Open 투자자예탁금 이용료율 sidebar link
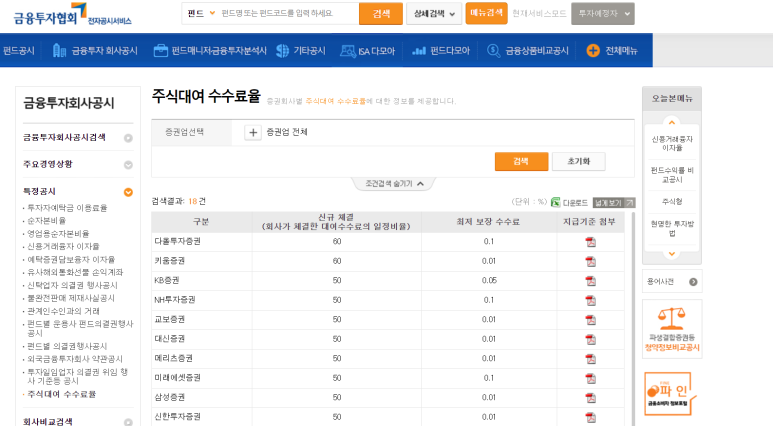The image size is (773, 426). (67, 208)
